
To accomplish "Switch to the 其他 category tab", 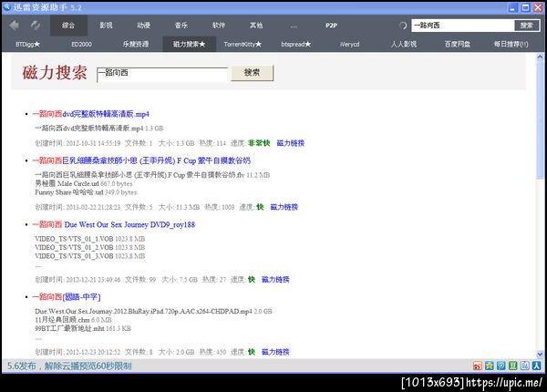I will pyautogui.click(x=256, y=26).
